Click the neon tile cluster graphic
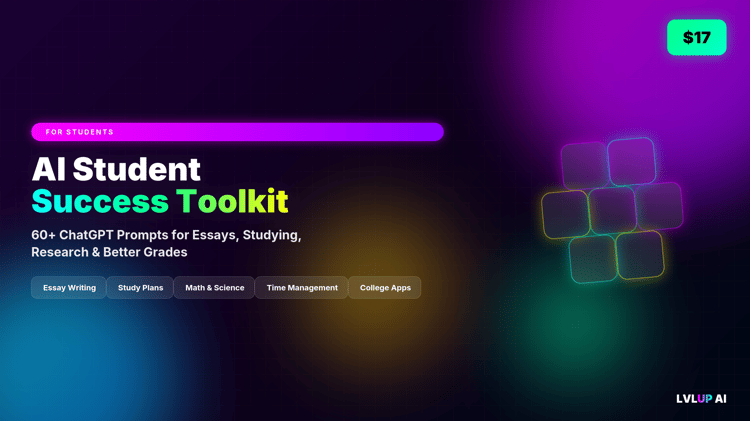The width and height of the screenshot is (750, 421). [612, 210]
